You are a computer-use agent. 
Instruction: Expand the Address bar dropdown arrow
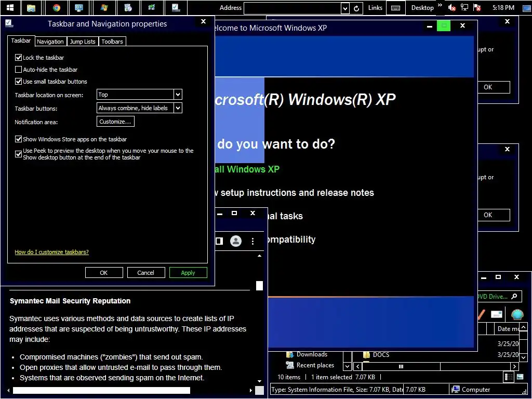click(x=345, y=8)
